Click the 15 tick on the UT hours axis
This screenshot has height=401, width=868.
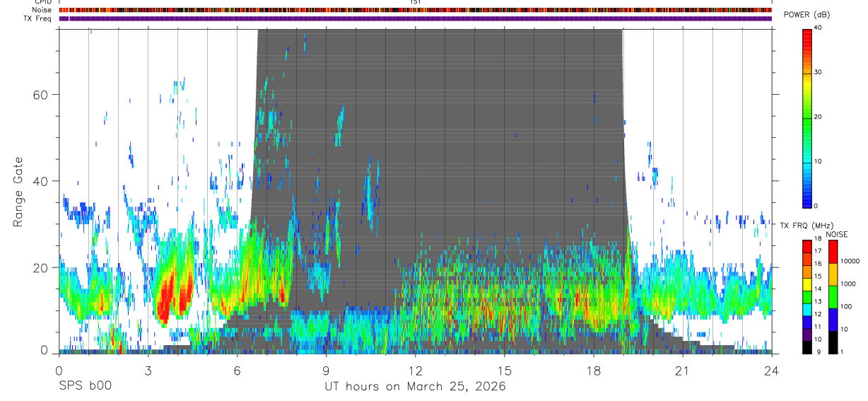coord(504,370)
